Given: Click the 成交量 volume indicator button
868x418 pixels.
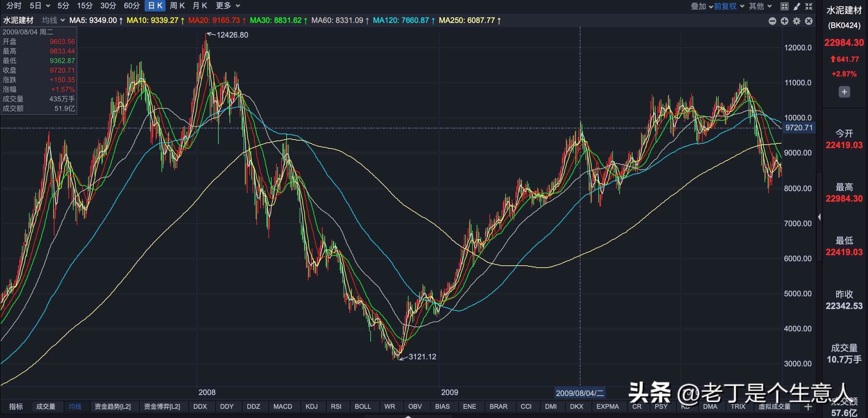Looking at the screenshot, I should [46, 407].
